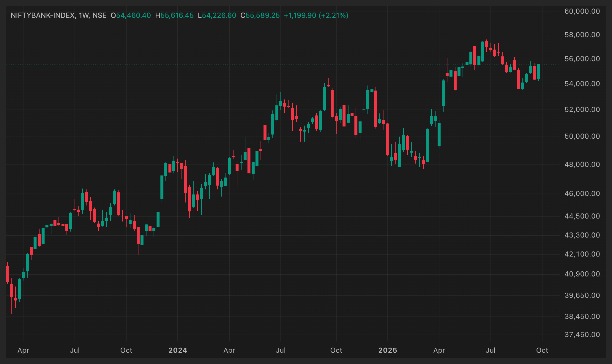
Task: Click the 38,450.00 price axis label
Action: pos(582,316)
